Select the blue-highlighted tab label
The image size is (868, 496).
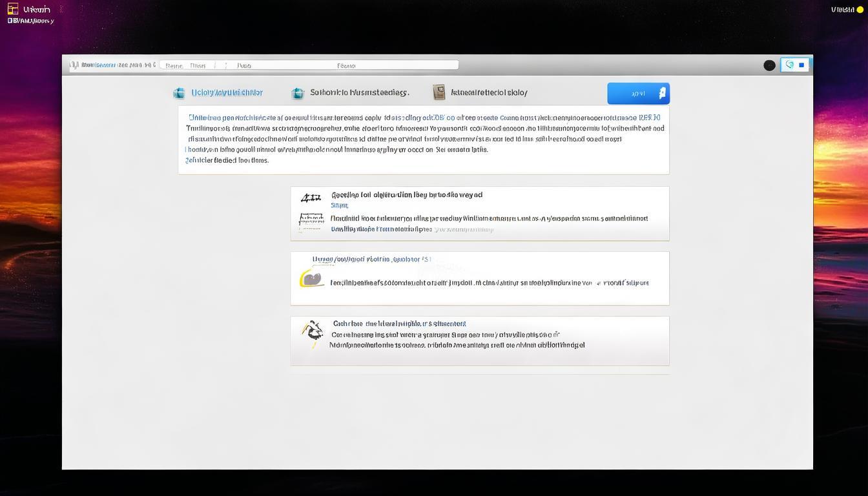pos(227,93)
